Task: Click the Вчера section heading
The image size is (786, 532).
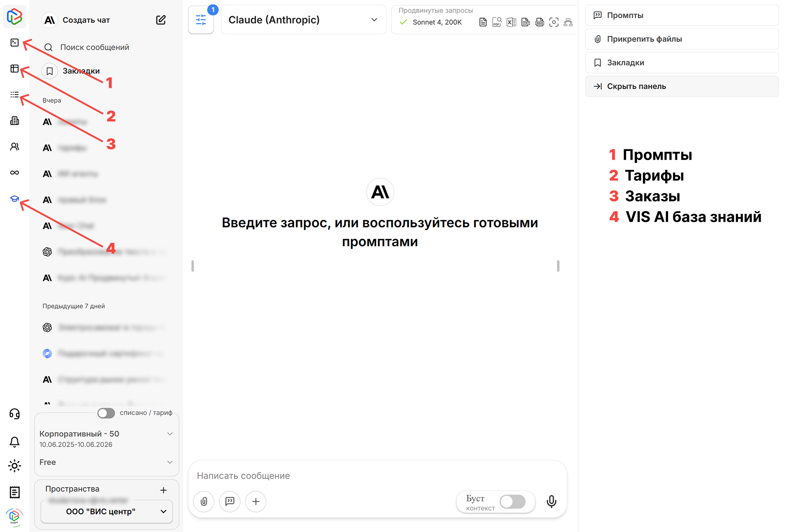Action: pyautogui.click(x=52, y=100)
